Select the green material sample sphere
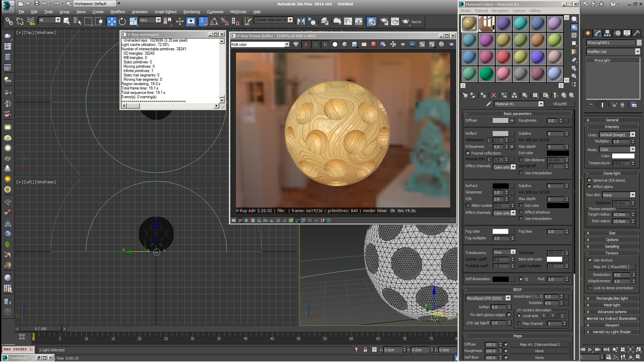Screen dimensions: 644x362 click(487, 74)
